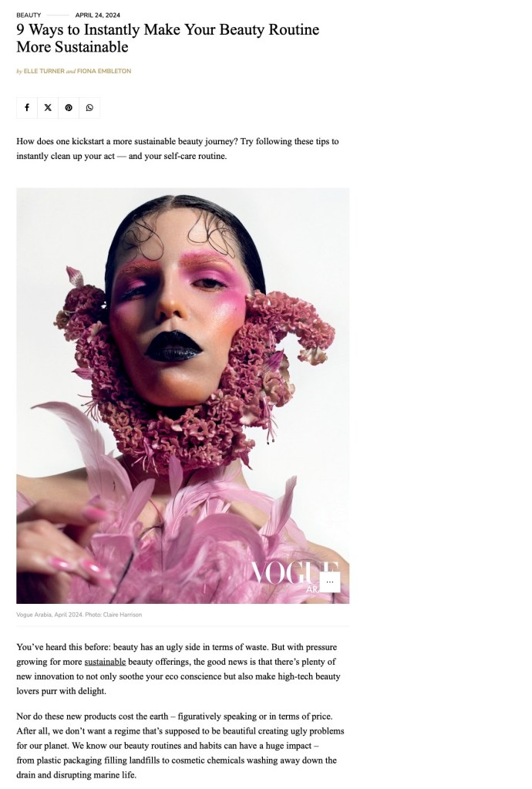
Task: Open the three-dot menu on the cover image
Action: [x=330, y=582]
